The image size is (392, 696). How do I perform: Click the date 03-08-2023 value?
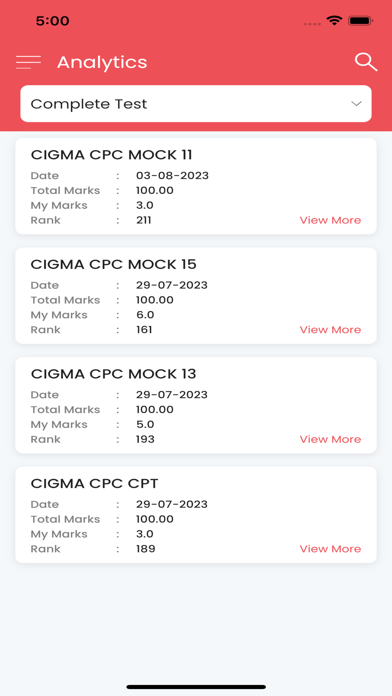click(172, 176)
